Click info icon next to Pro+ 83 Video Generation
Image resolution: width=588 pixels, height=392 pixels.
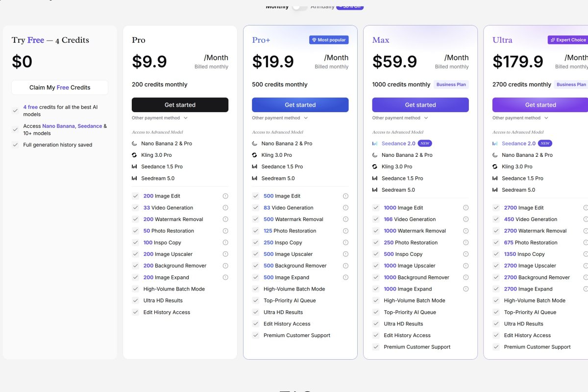(345, 208)
